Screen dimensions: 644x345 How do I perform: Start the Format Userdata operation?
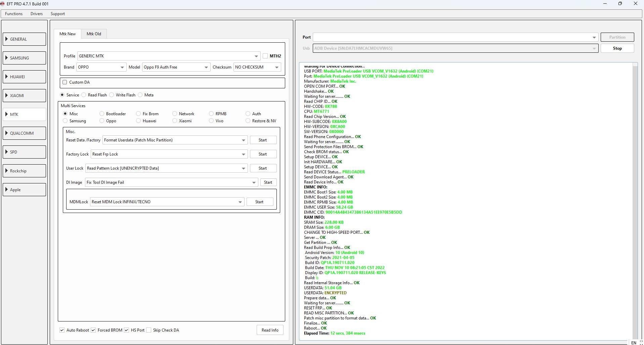pos(263,140)
